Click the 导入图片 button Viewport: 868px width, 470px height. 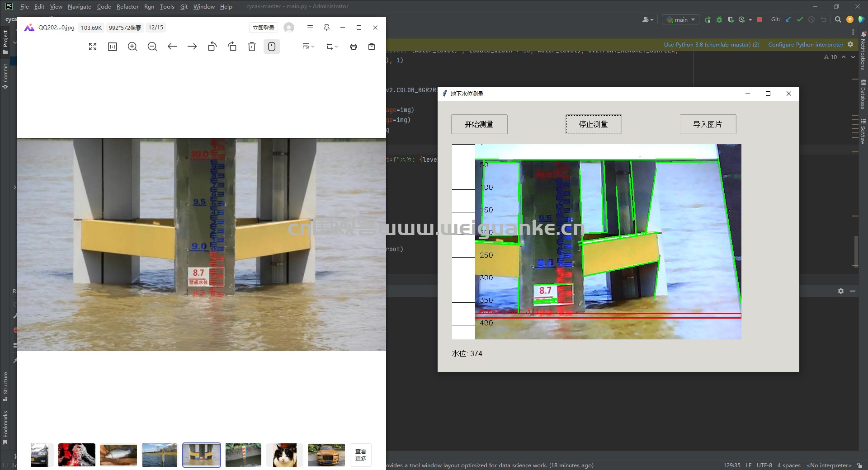[708, 124]
